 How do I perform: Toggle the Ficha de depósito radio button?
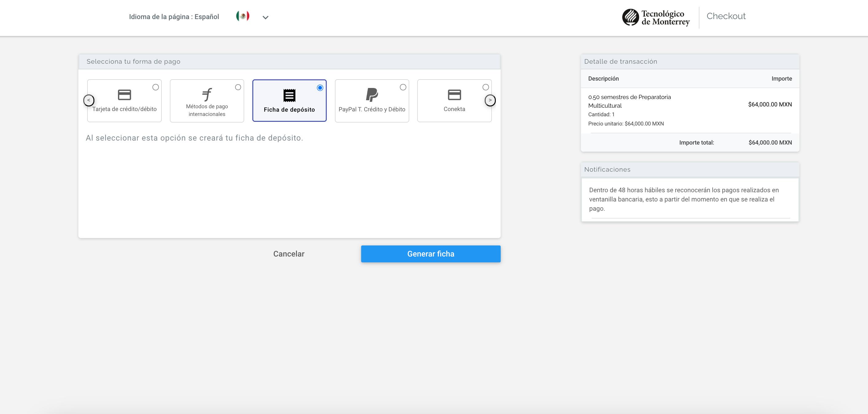320,88
